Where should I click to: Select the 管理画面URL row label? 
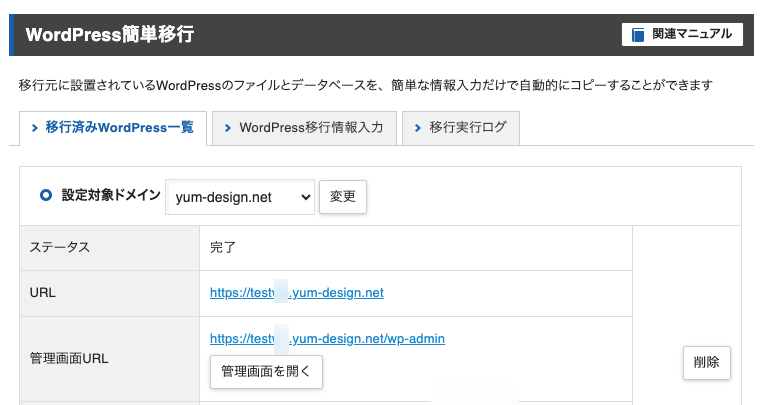click(69, 359)
